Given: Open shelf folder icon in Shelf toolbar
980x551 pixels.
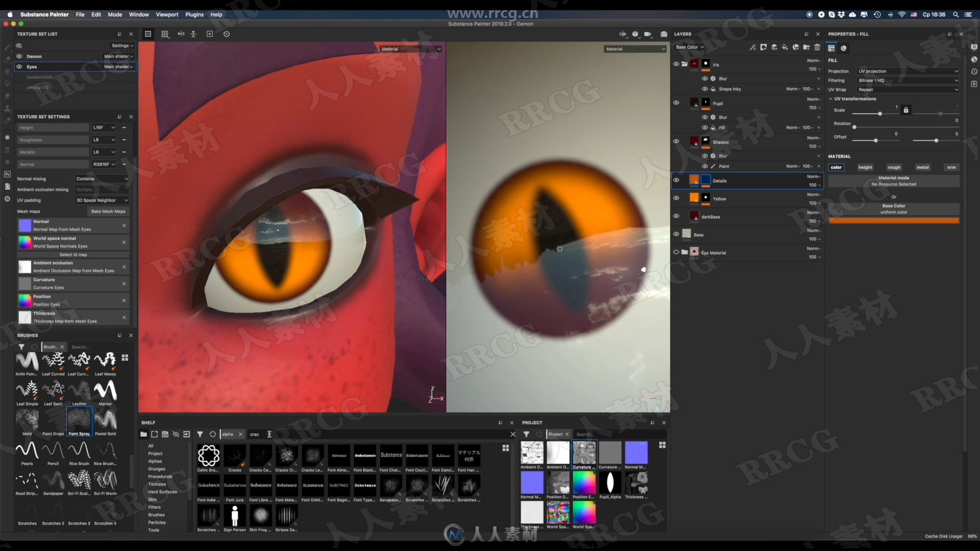Looking at the screenshot, I should (x=143, y=434).
